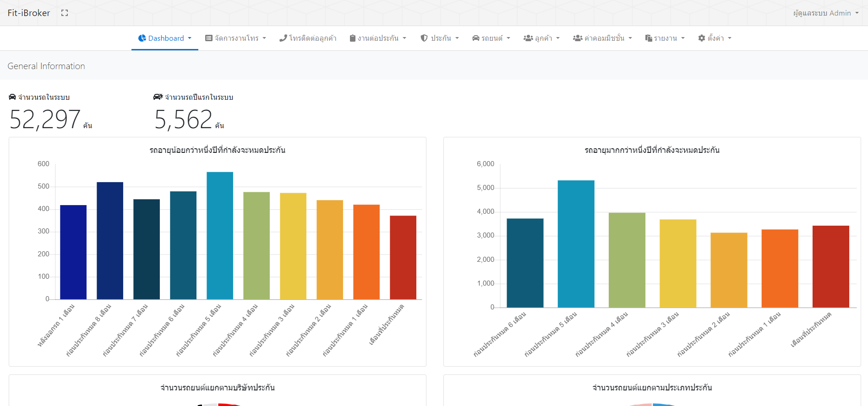This screenshot has width=868, height=406.
Task: Click the 52,297 total cars figure
Action: pyautogui.click(x=45, y=119)
